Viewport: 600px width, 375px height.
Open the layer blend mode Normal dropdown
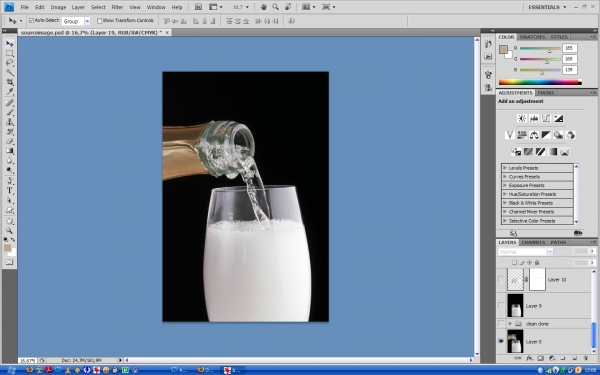pyautogui.click(x=525, y=252)
